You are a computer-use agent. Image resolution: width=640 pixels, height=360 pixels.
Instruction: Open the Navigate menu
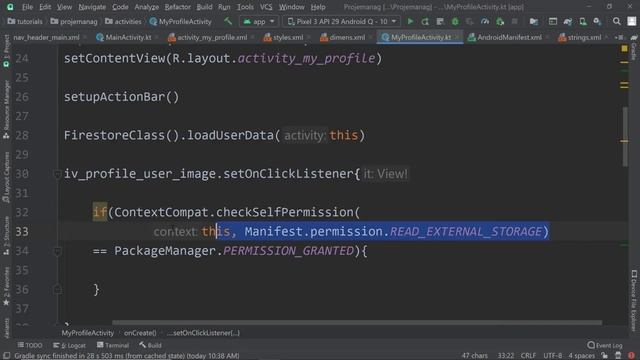click(92, 7)
